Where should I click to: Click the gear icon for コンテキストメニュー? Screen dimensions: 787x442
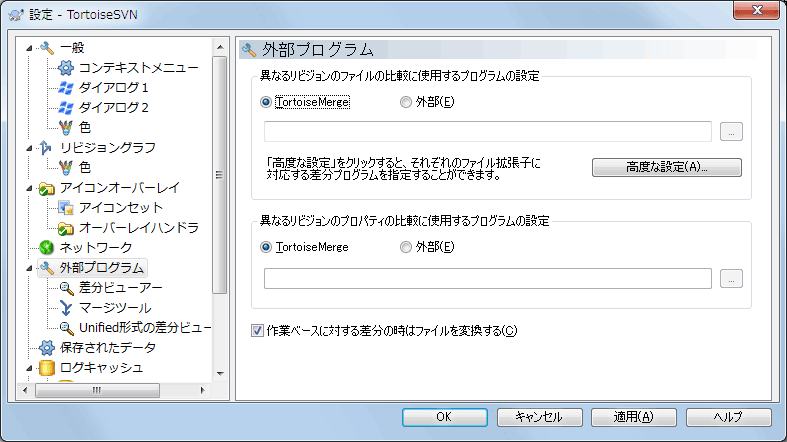(65, 67)
